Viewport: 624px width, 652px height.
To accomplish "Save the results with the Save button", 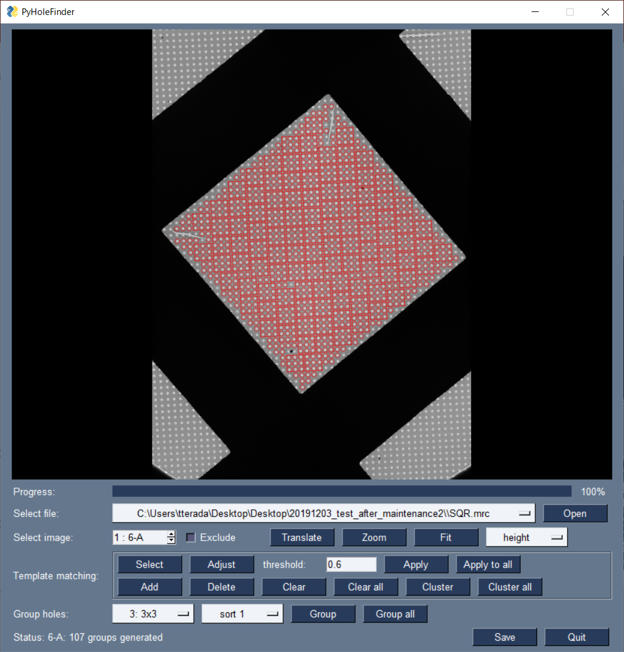I will point(505,637).
